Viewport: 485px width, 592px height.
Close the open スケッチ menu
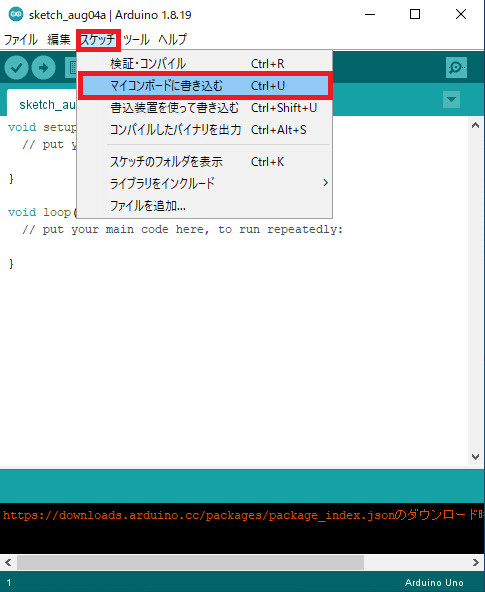[98, 40]
